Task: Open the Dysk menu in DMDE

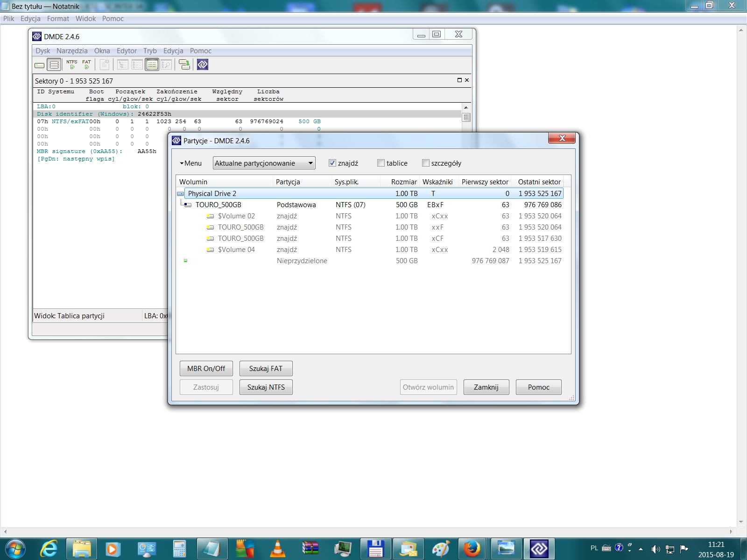Action: click(x=43, y=51)
